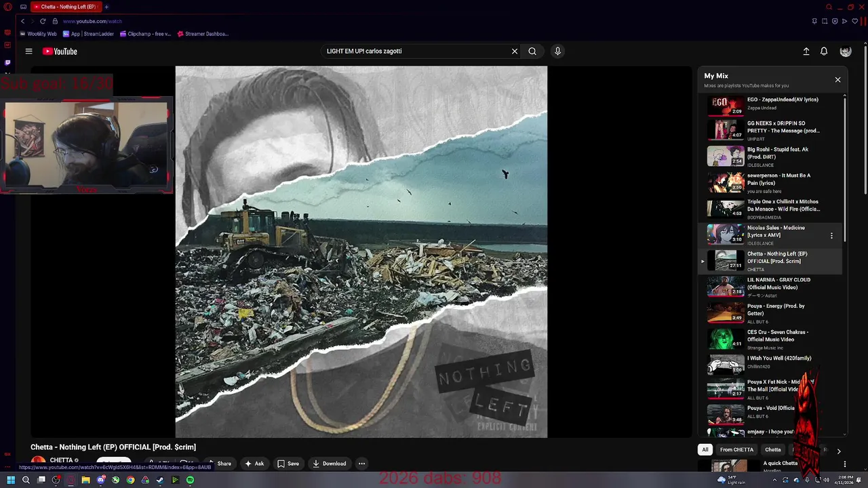Open the send/flow arrow icon
This screenshot has height=488, width=868.
(844, 21)
